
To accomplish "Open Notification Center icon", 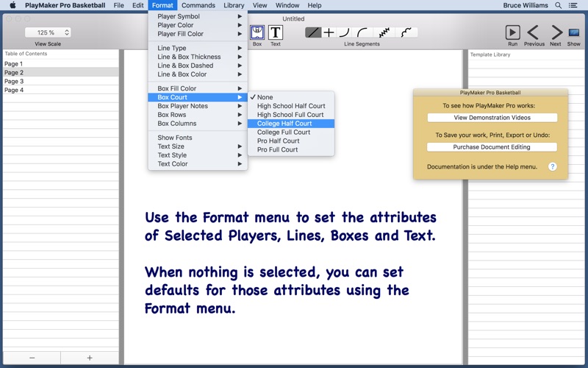I will (x=573, y=5).
